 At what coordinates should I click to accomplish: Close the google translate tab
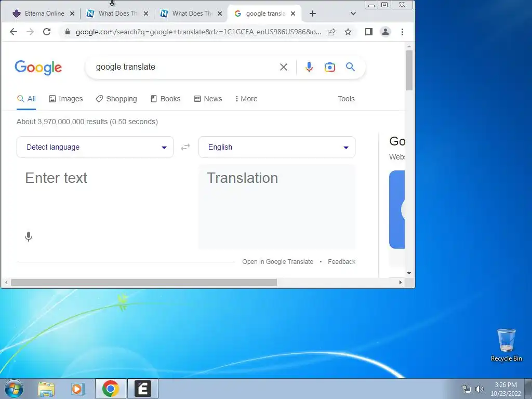[293, 14]
